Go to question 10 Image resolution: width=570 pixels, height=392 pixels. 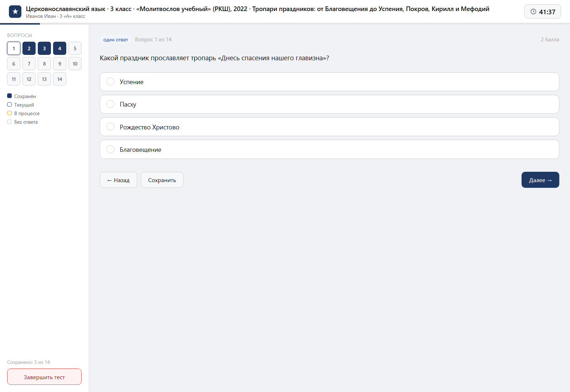[x=75, y=64]
